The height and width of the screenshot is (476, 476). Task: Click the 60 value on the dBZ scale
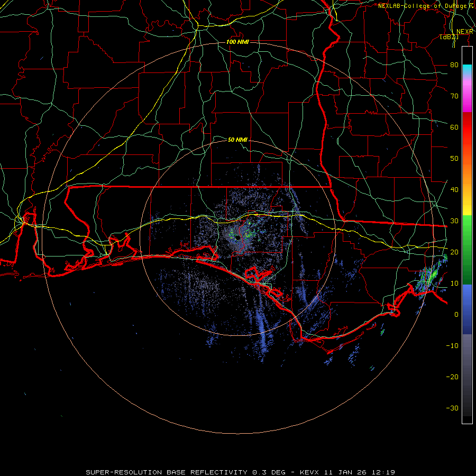point(454,127)
